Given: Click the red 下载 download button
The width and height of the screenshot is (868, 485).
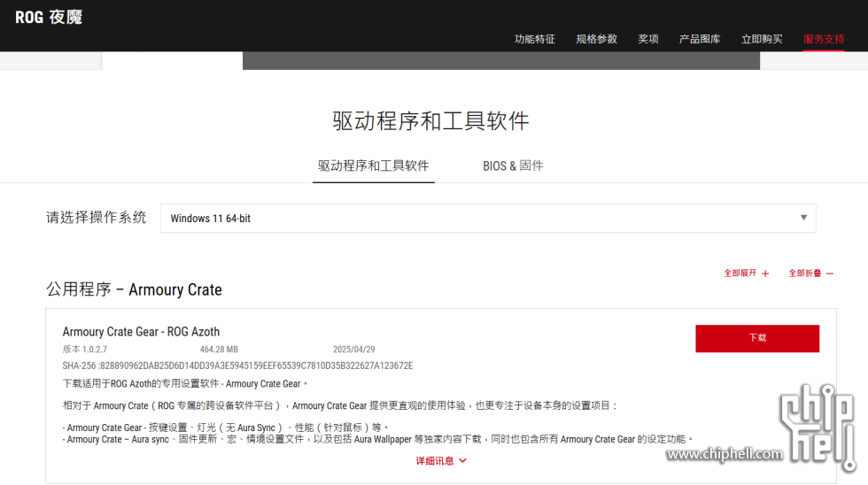Looking at the screenshot, I should (757, 338).
